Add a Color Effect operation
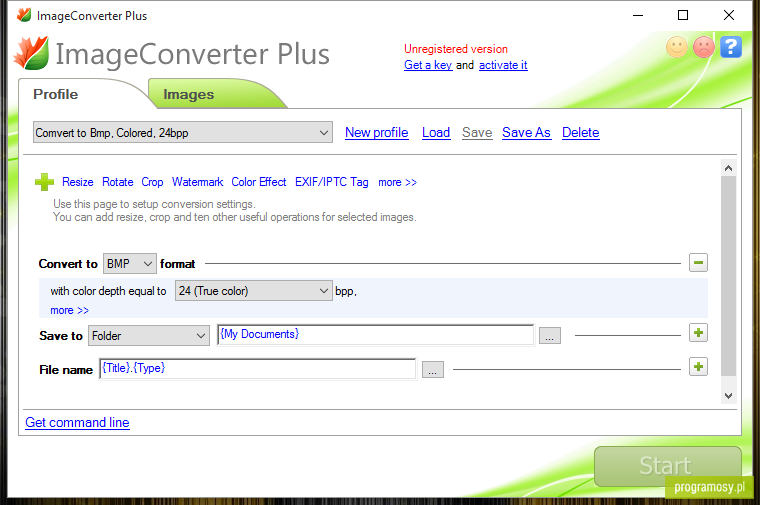Image resolution: width=760 pixels, height=505 pixels. coord(259,182)
